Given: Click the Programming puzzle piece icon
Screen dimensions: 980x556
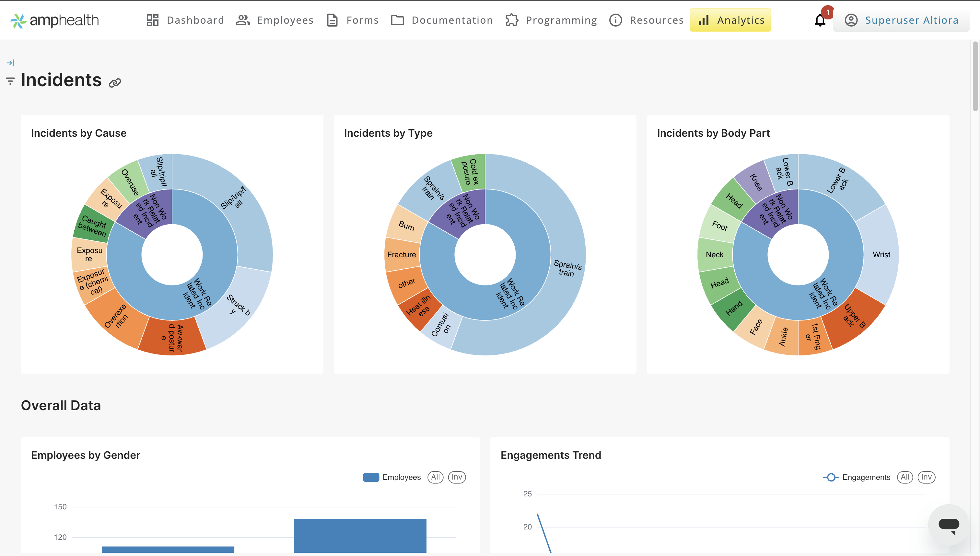Looking at the screenshot, I should click(512, 20).
